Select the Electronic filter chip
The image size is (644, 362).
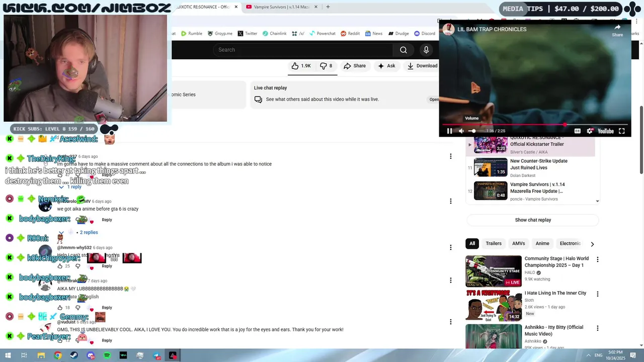point(570,243)
